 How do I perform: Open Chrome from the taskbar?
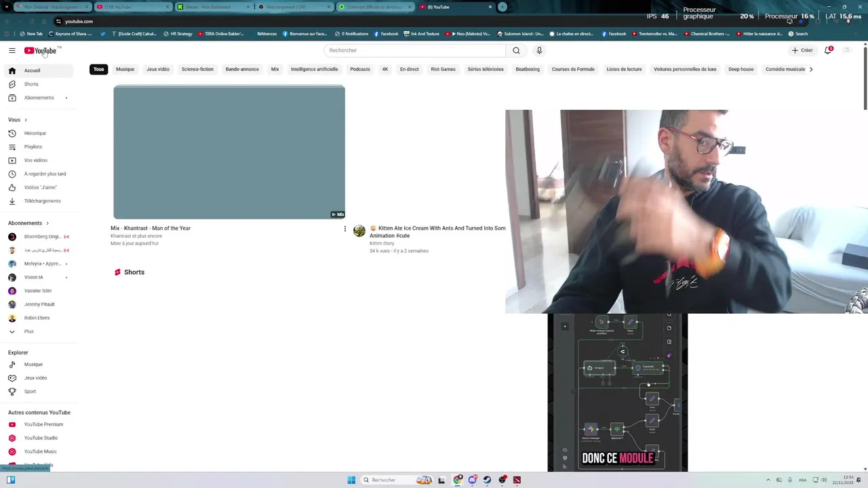click(x=458, y=480)
